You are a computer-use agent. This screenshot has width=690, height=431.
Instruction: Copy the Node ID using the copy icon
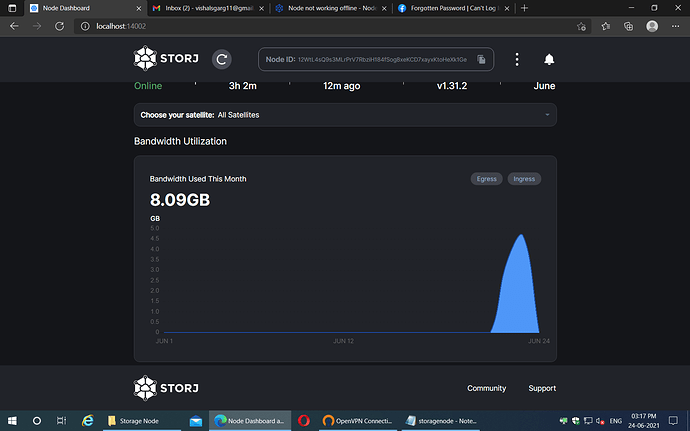[x=481, y=60]
